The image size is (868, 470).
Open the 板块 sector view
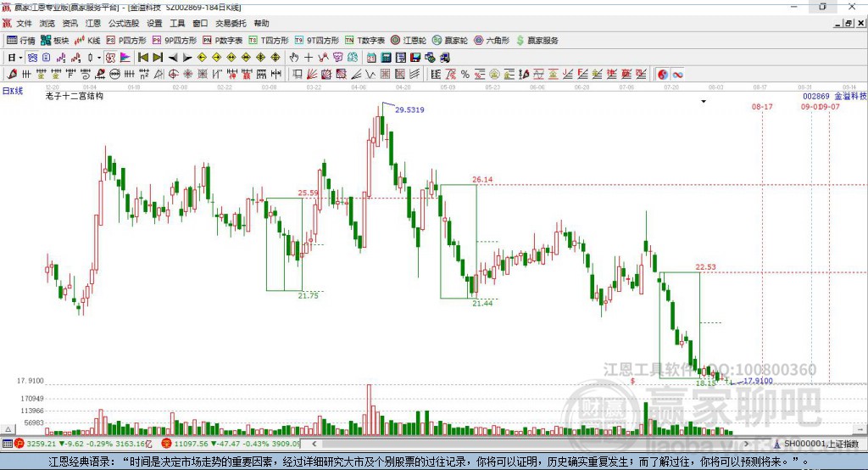[55, 41]
